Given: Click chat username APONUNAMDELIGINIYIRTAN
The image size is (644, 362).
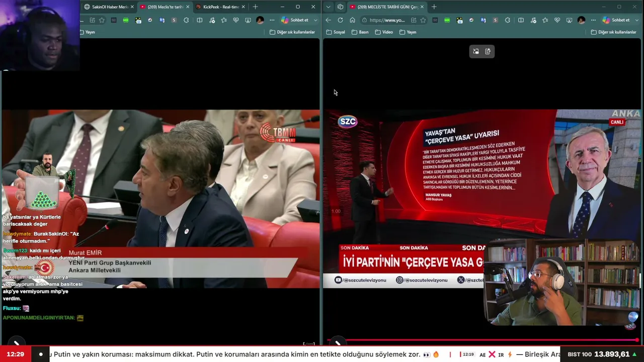Looking at the screenshot, I should pyautogui.click(x=39, y=318).
